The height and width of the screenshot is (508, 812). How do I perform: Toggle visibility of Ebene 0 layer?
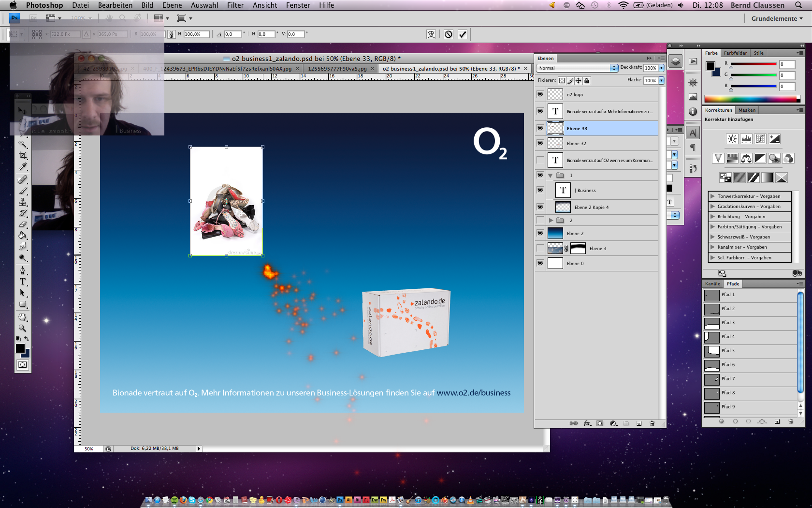coord(540,263)
